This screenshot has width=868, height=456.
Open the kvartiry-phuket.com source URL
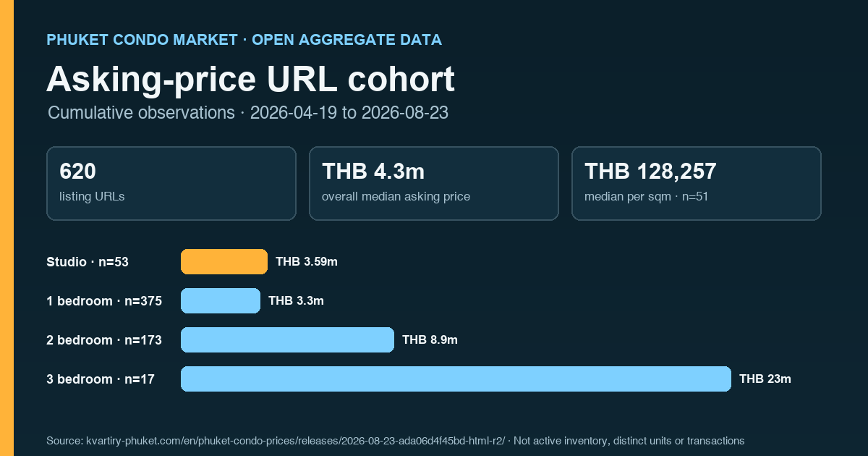tap(296, 441)
